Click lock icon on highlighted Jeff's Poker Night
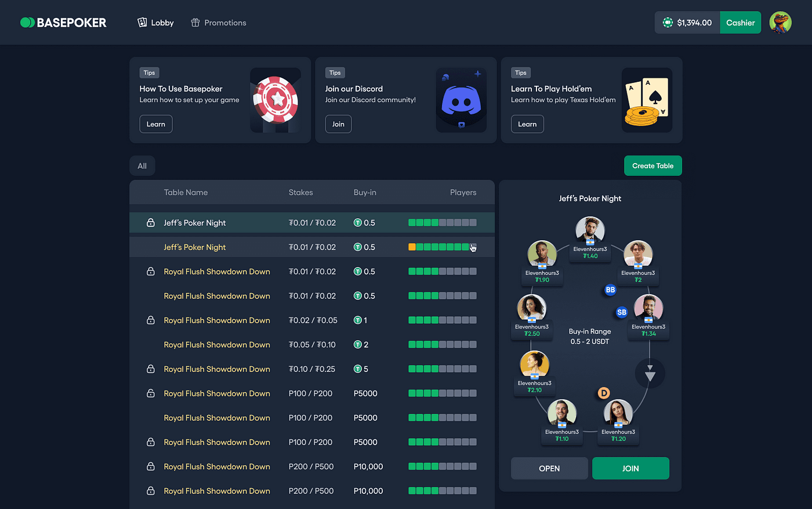The image size is (812, 509). pyautogui.click(x=151, y=223)
